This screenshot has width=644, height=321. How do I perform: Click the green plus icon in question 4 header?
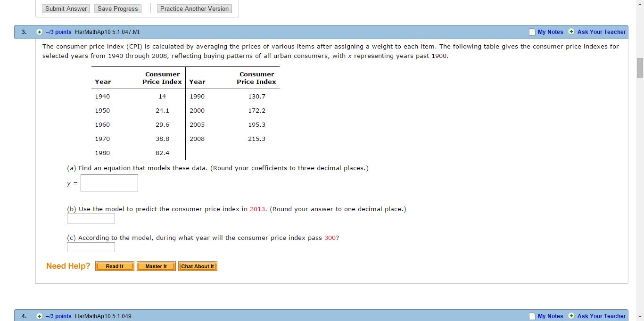571,316
